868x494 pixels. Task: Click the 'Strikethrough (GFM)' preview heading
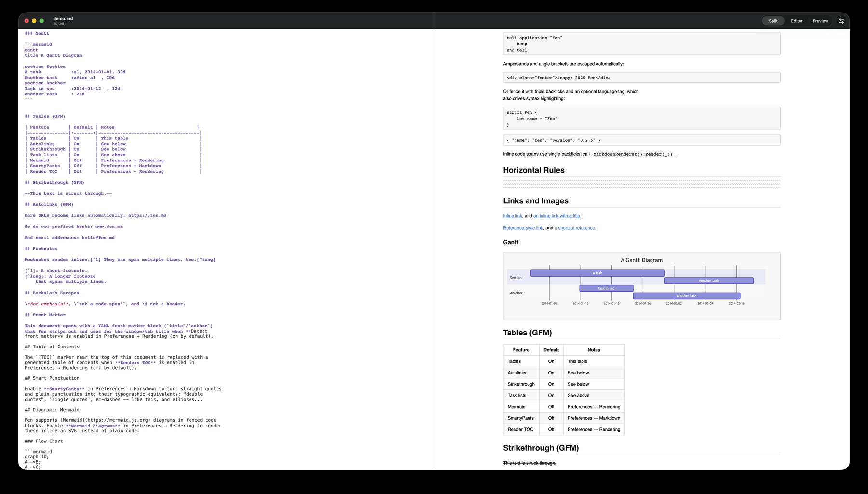[541, 448]
